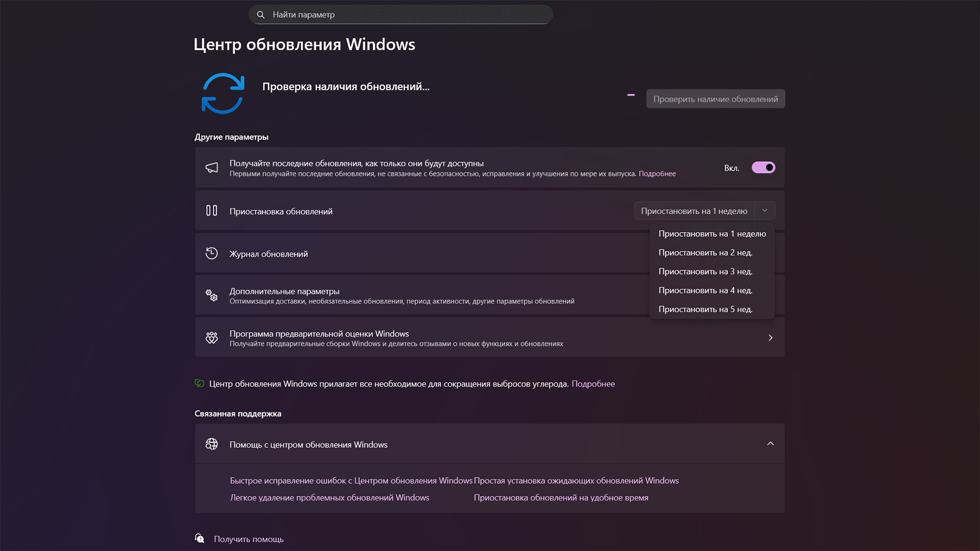Open the Подробнее link about latest updates
The image size is (980, 551).
(x=657, y=174)
